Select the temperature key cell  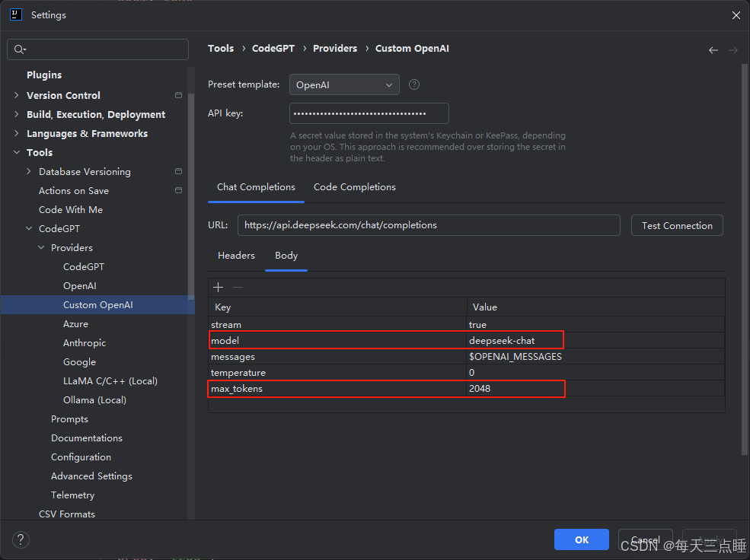coord(337,372)
